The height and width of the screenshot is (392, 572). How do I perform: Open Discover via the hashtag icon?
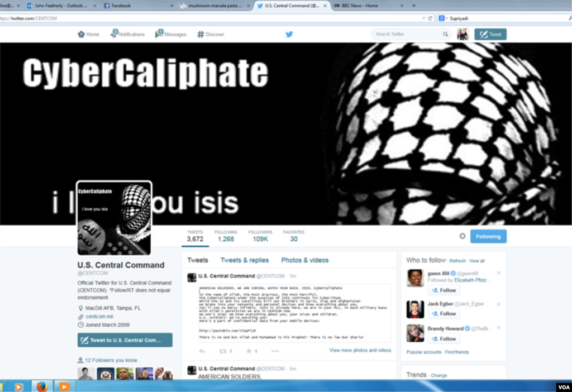pos(200,34)
